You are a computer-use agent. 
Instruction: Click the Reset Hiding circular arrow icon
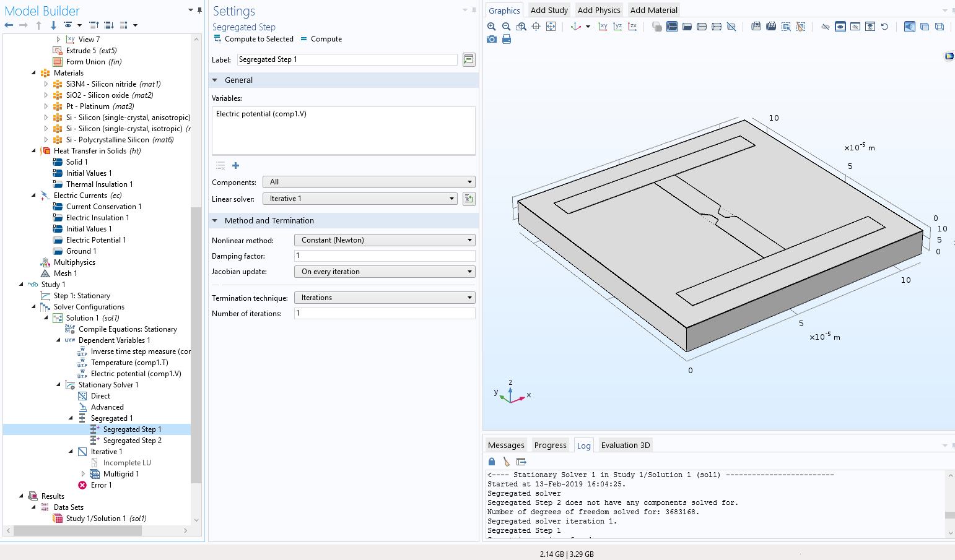(x=884, y=27)
